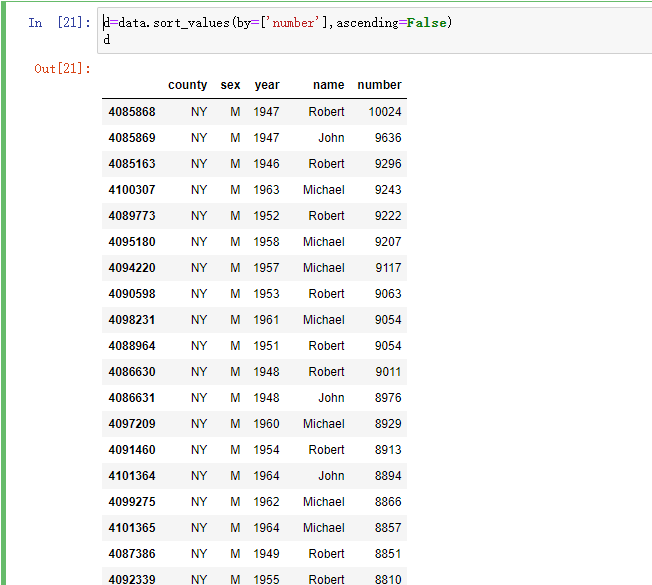
Task: Select row index 4100307
Action: tap(132, 190)
